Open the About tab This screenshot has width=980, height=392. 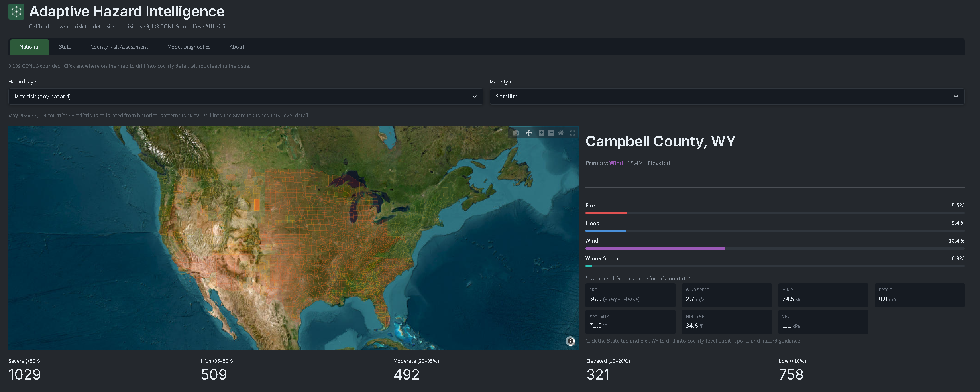pyautogui.click(x=237, y=47)
